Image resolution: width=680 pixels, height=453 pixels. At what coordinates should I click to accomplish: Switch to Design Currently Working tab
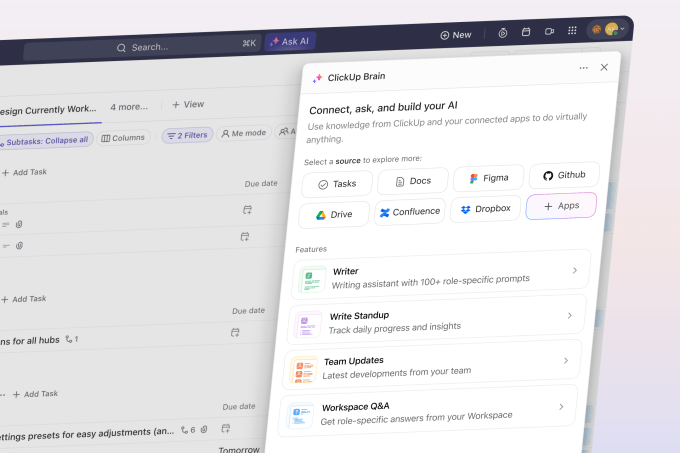pyautogui.click(x=45, y=110)
